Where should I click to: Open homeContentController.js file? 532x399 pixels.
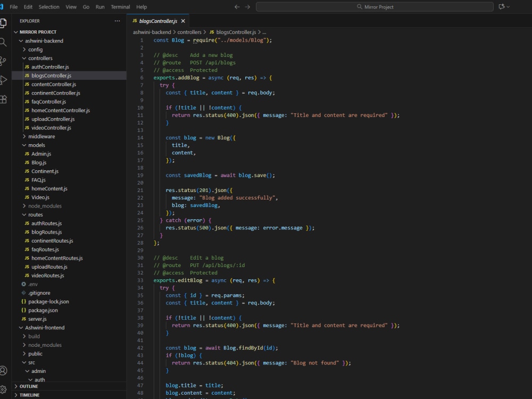click(x=69, y=110)
